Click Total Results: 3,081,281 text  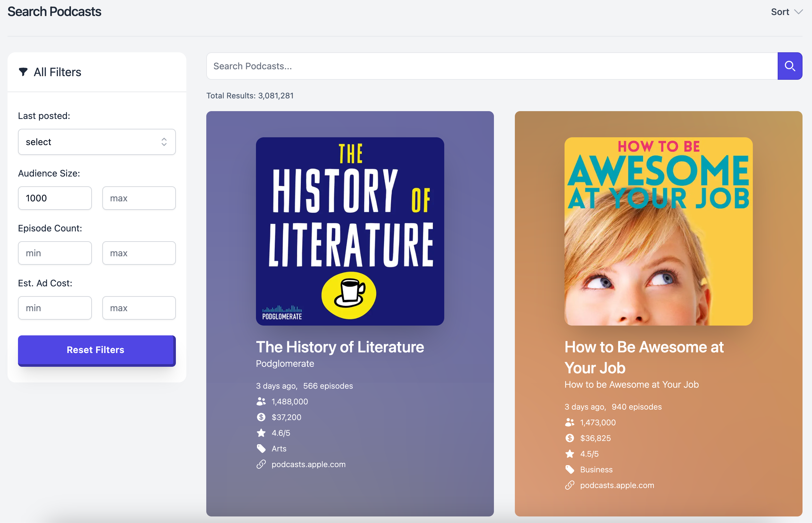tap(250, 96)
